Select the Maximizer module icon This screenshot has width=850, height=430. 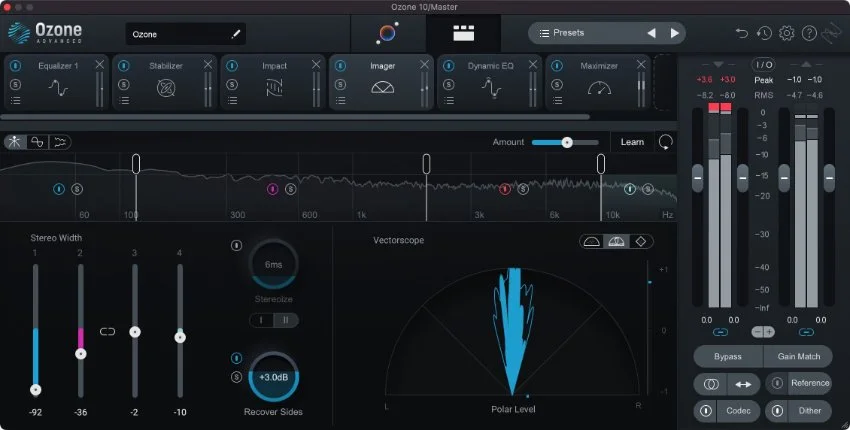(599, 87)
